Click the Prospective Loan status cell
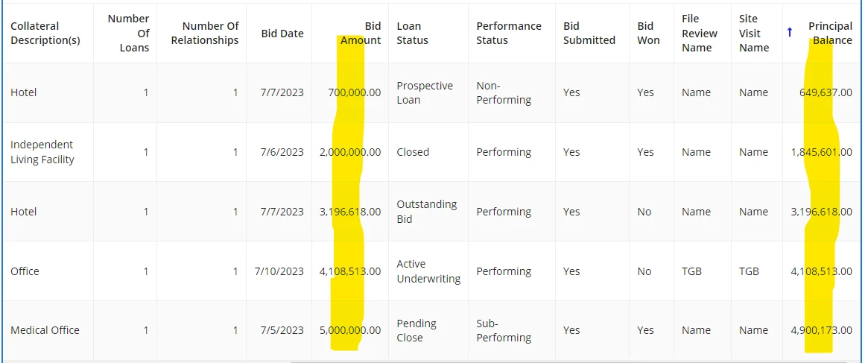The height and width of the screenshot is (363, 868). pos(425,92)
